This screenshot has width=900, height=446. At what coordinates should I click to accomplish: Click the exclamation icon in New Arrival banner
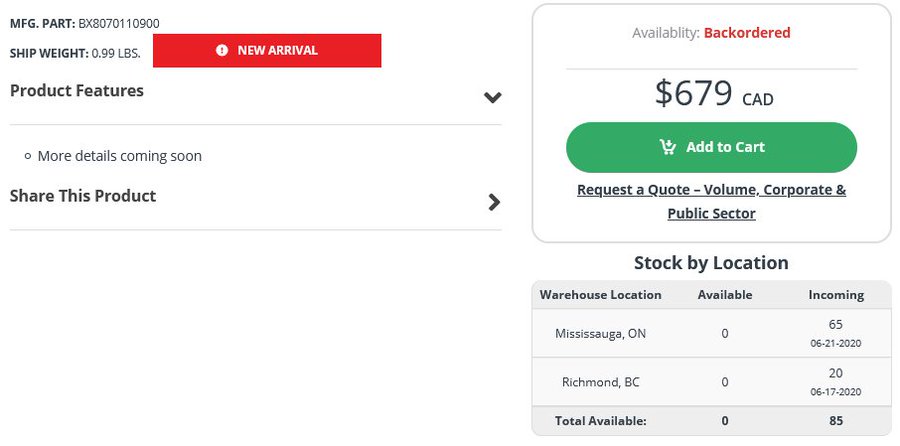222,51
